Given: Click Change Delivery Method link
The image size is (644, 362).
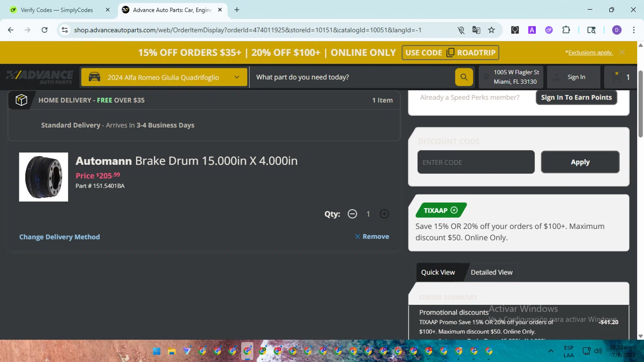Looking at the screenshot, I should click(x=60, y=237).
